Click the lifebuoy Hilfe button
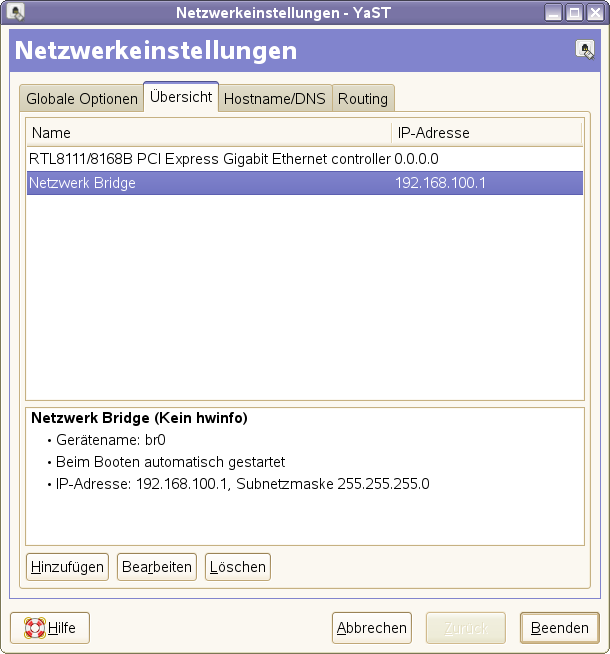This screenshot has height=654, width=610. (50, 628)
